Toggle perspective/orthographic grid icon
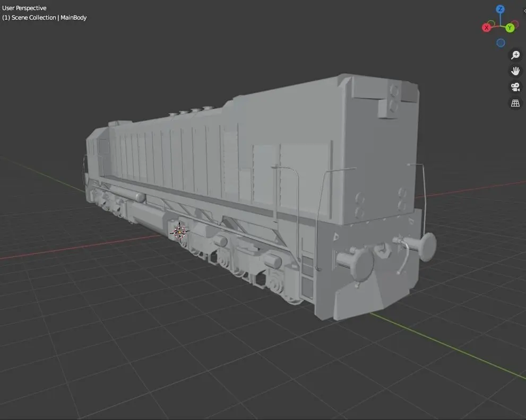The width and height of the screenshot is (526, 420). pos(515,103)
